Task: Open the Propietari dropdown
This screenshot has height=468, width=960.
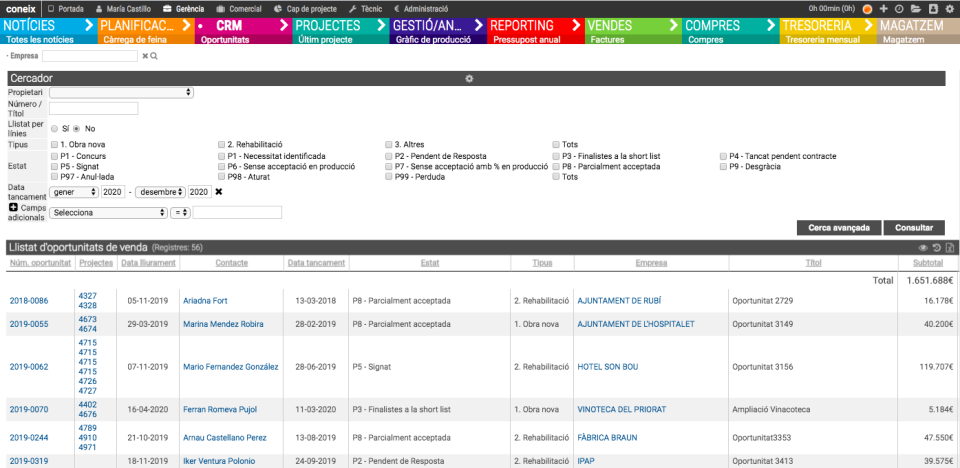Action: point(121,92)
